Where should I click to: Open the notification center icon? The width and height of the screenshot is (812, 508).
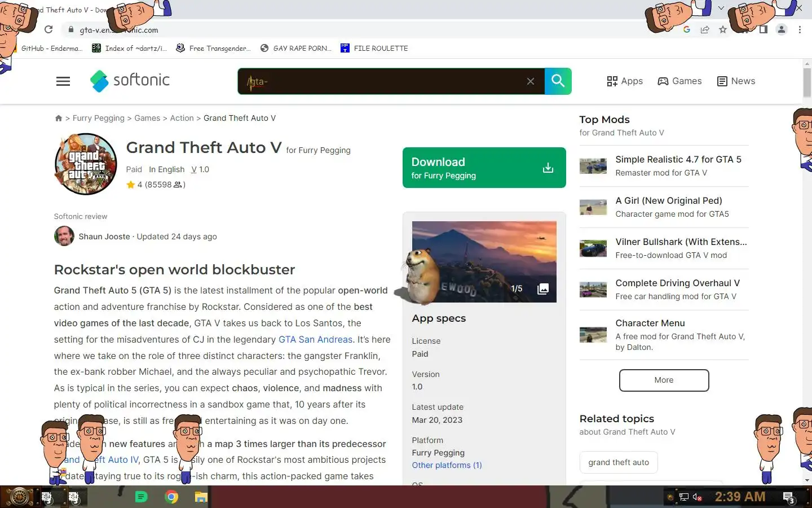coord(789,497)
